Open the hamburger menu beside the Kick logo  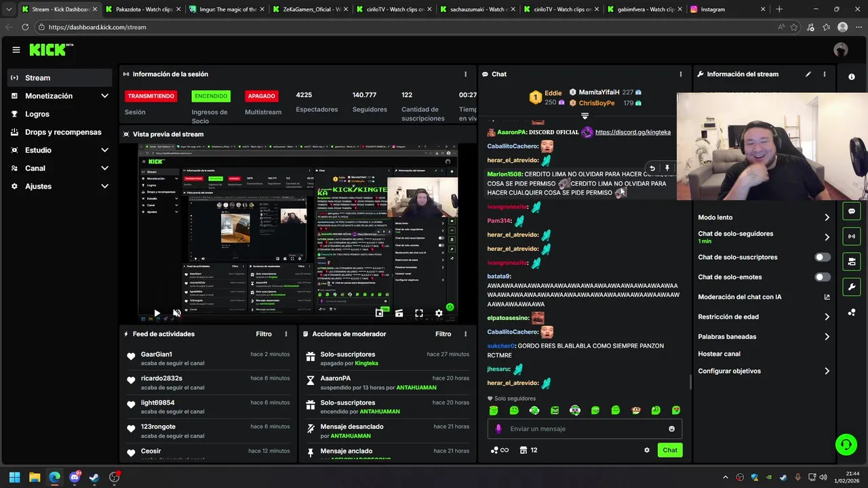pyautogui.click(x=16, y=49)
